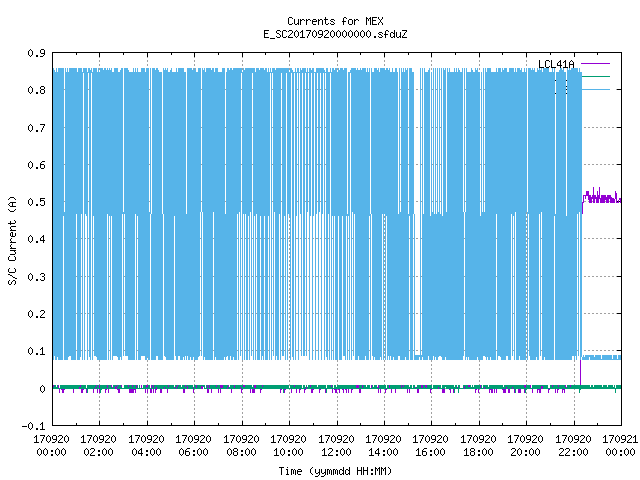Click the 170920 14:00 time tick label
The image size is (640, 480).
tap(383, 445)
